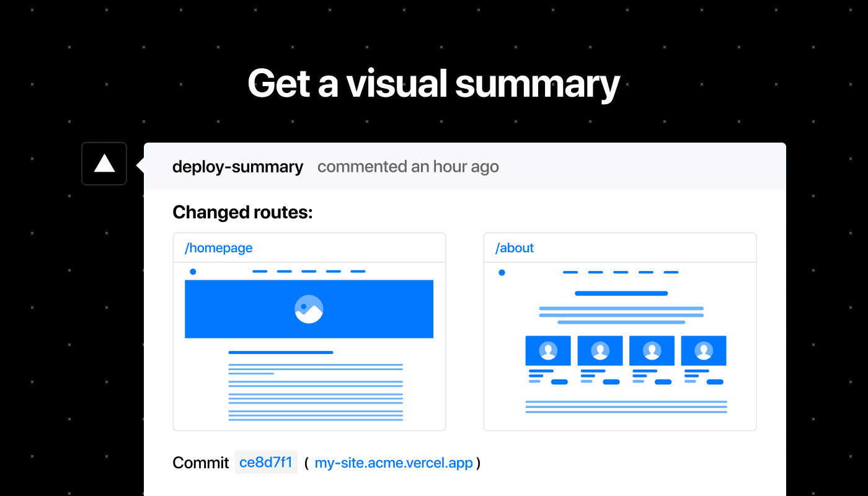The image size is (868, 496).
Task: Click the "Changed routes:" heading
Action: click(242, 213)
